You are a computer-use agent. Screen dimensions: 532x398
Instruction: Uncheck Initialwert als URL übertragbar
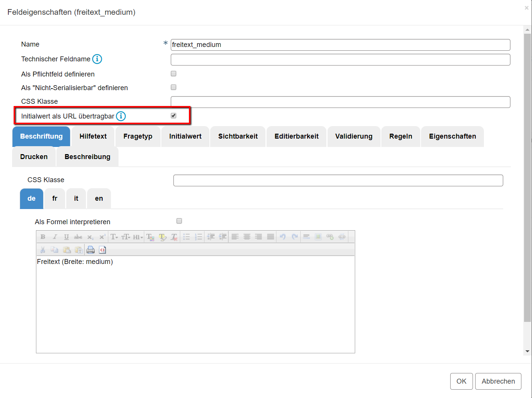click(x=173, y=116)
